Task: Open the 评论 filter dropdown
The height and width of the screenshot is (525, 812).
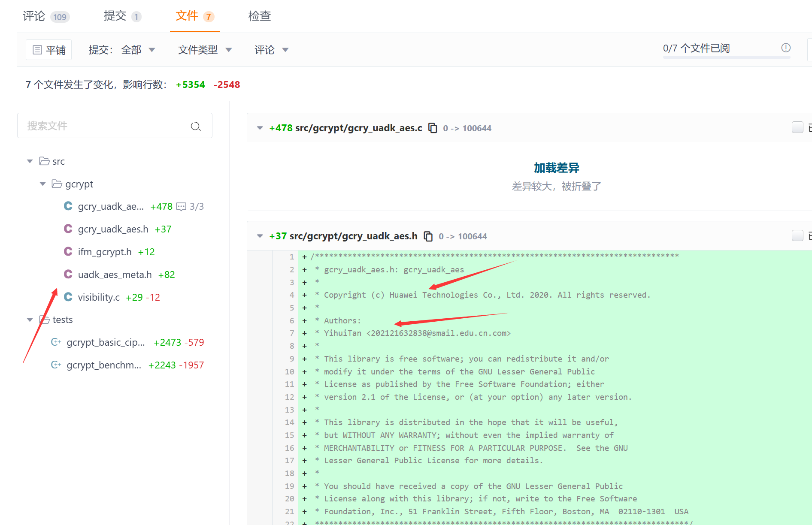Action: tap(272, 50)
